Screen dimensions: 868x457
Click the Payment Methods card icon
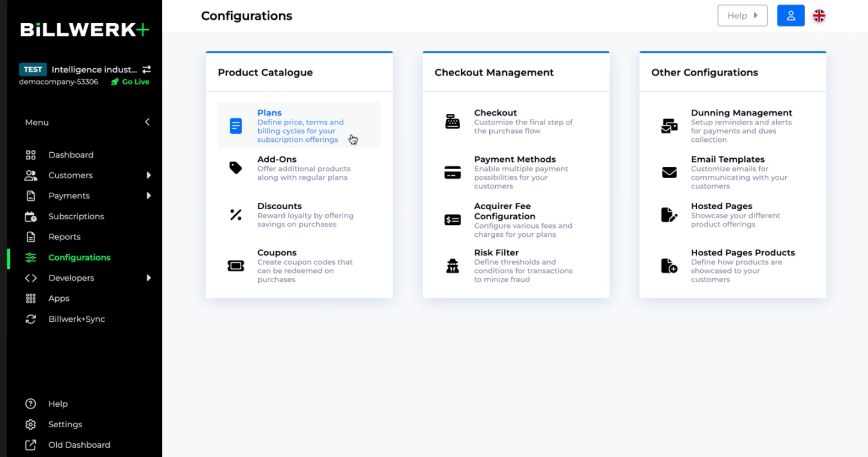click(x=452, y=172)
